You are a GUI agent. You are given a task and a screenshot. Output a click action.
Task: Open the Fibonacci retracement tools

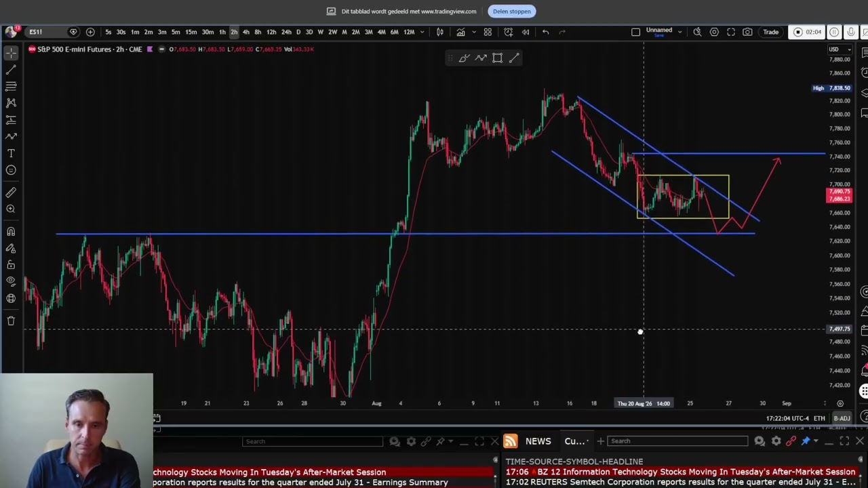point(11,86)
